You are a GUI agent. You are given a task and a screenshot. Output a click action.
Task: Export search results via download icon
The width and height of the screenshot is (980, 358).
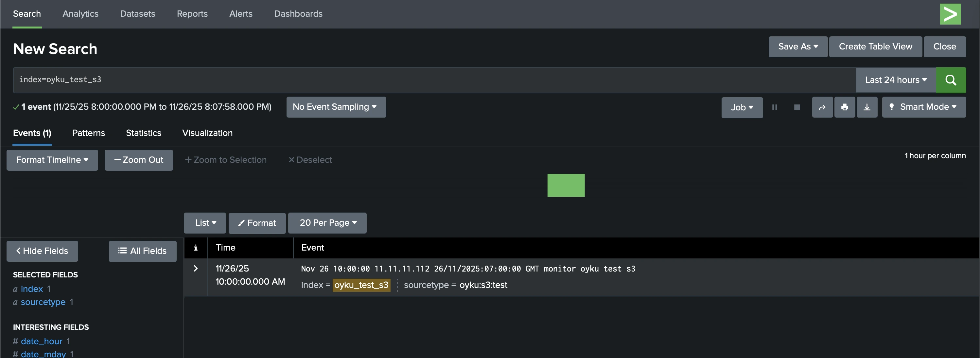pyautogui.click(x=867, y=107)
